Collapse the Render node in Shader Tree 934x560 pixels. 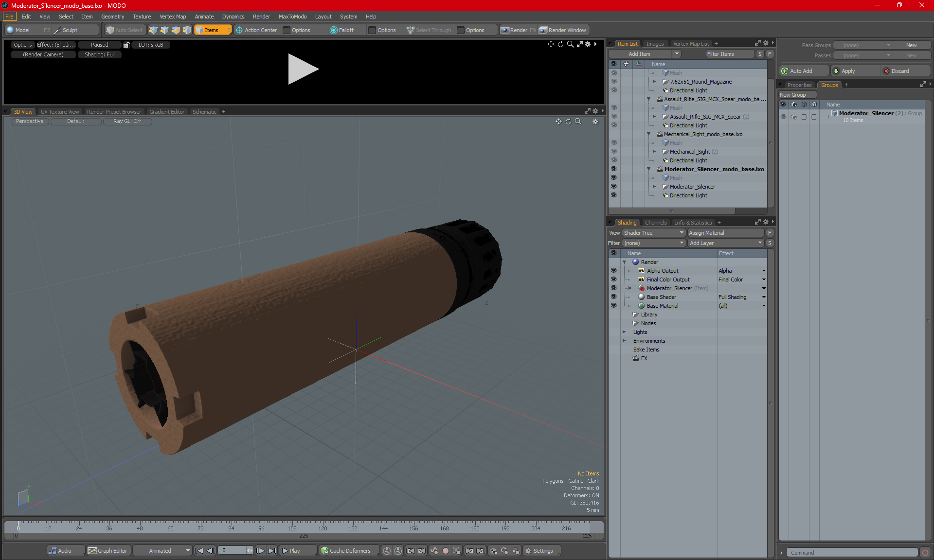625,262
